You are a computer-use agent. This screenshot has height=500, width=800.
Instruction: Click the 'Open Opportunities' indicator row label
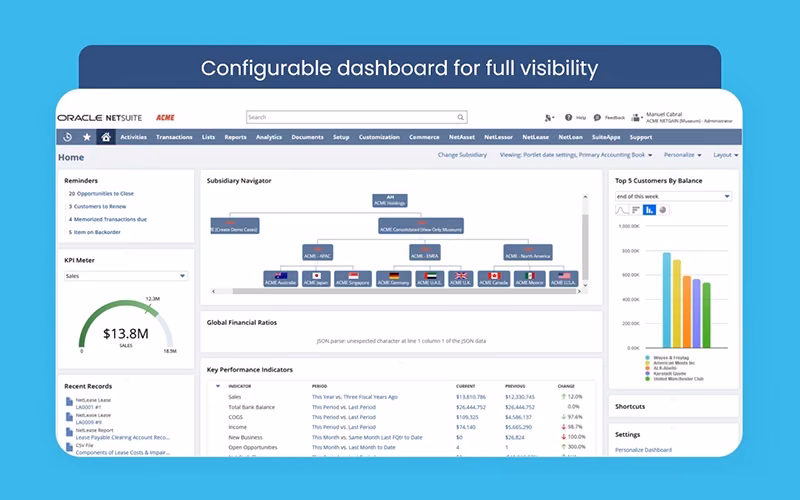(x=253, y=447)
